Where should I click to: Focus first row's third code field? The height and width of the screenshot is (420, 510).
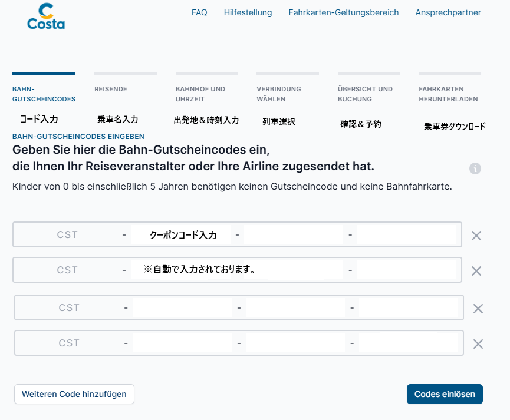[294, 234]
